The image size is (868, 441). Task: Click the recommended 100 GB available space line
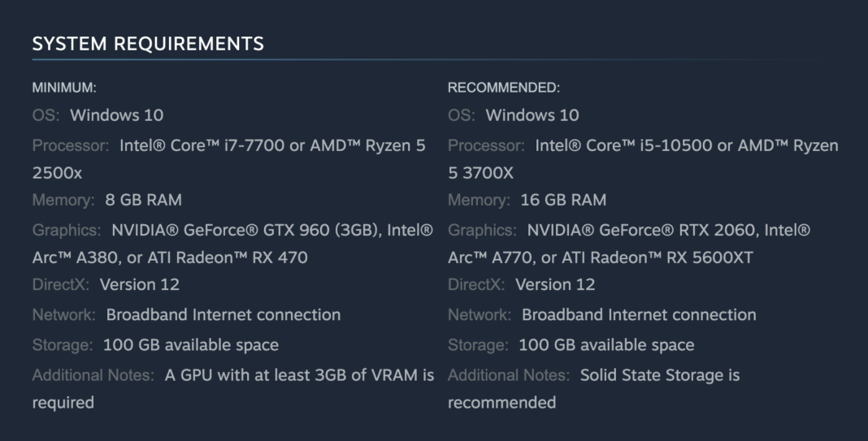pos(606,345)
